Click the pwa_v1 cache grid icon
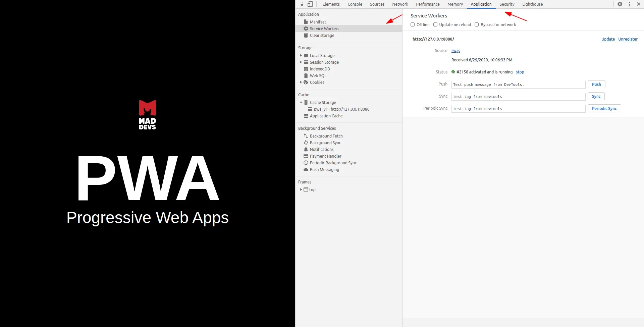Screen dimensions: 644x327 click(310, 109)
